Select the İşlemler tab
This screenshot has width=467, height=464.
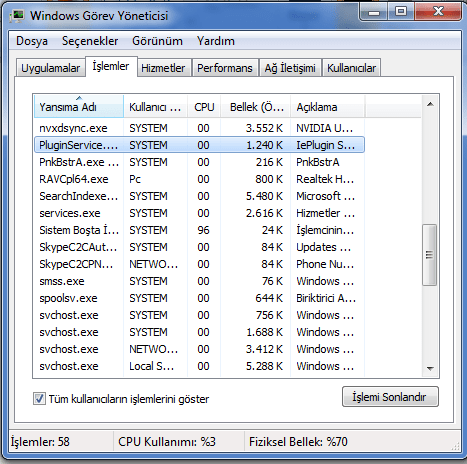click(111, 66)
